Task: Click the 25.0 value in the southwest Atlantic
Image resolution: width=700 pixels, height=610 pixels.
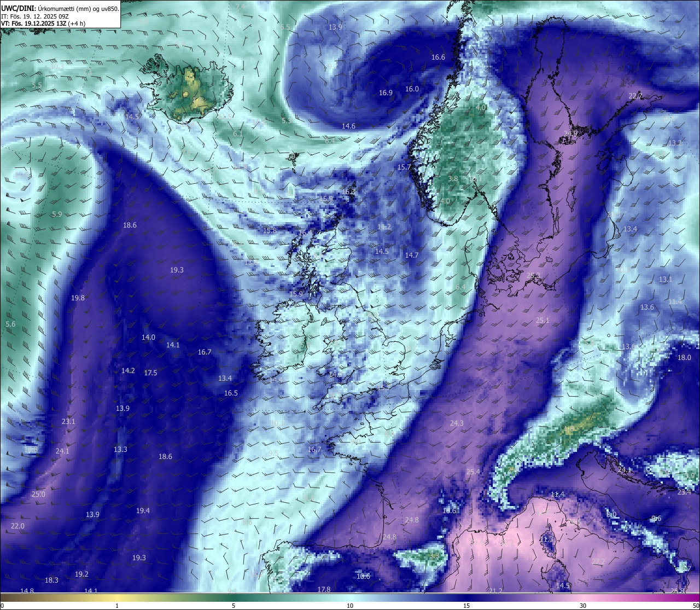Action: click(x=38, y=495)
